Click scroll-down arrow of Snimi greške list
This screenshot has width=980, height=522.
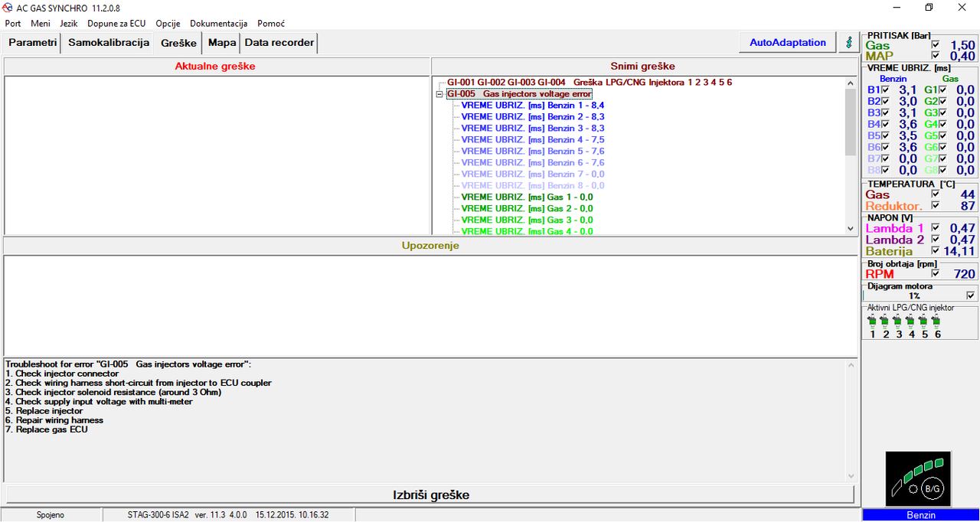(850, 228)
